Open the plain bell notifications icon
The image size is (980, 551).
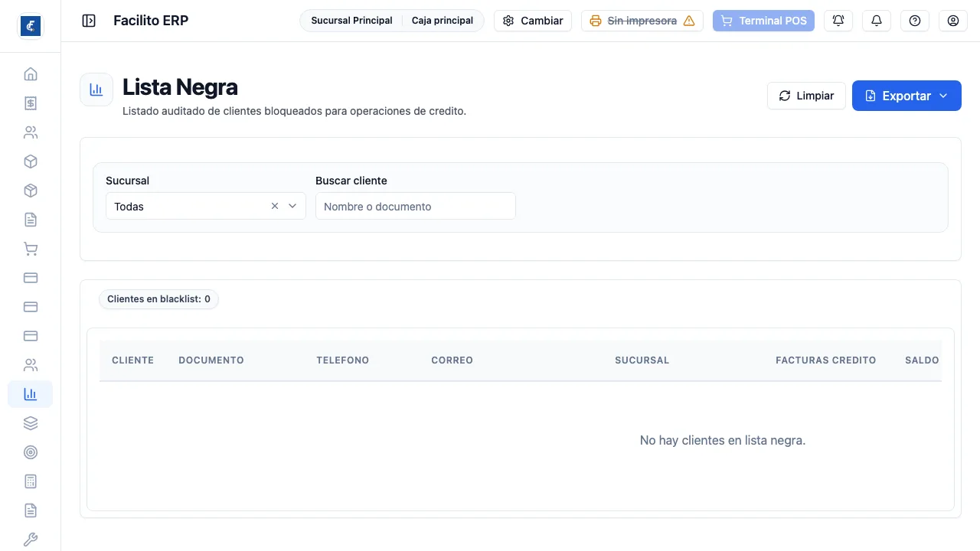pyautogui.click(x=877, y=21)
